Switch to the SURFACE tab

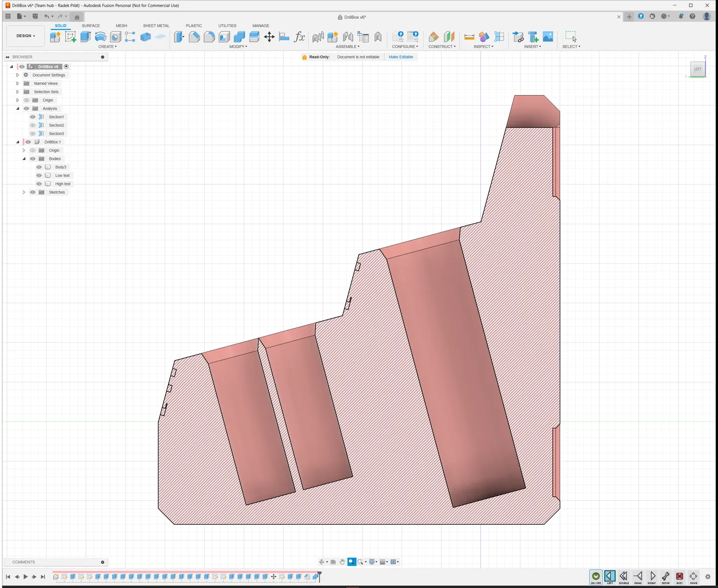tap(91, 25)
